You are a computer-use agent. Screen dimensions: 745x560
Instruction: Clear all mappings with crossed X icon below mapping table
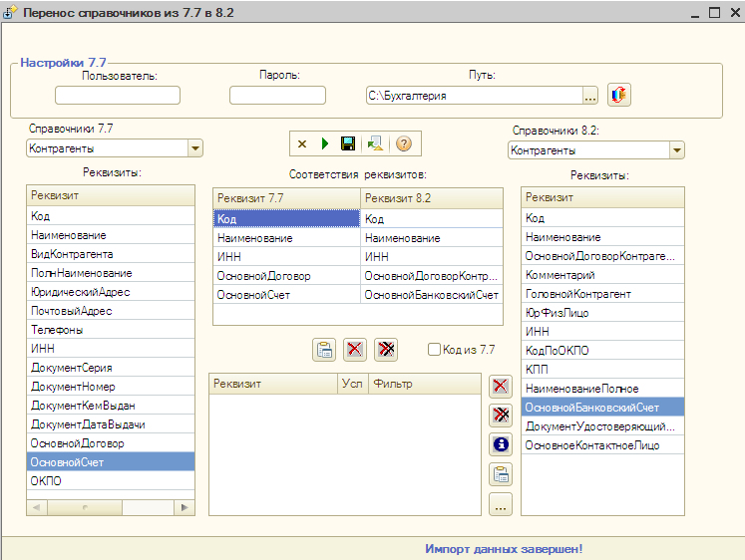tap(386, 350)
